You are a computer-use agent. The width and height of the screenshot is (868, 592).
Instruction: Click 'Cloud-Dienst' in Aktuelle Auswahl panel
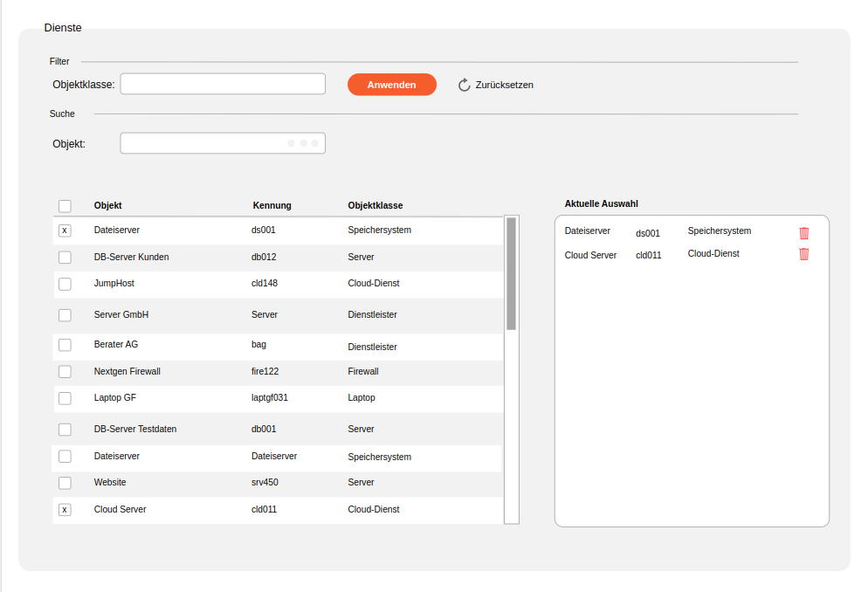coord(713,253)
